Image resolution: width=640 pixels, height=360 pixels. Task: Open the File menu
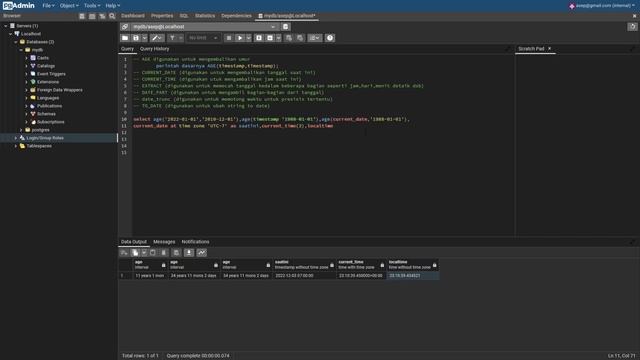[48, 6]
